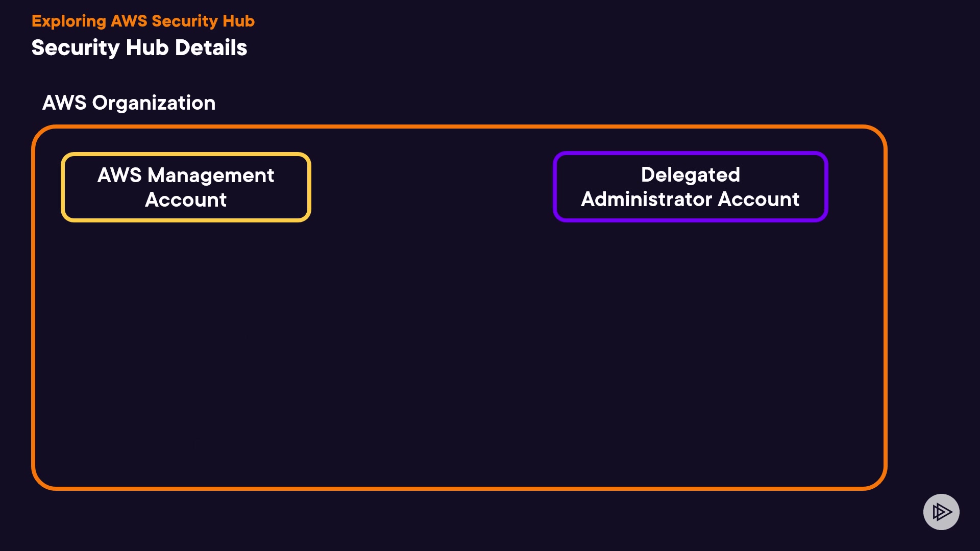
Task: Click the word Delegated in purple box
Action: (690, 174)
